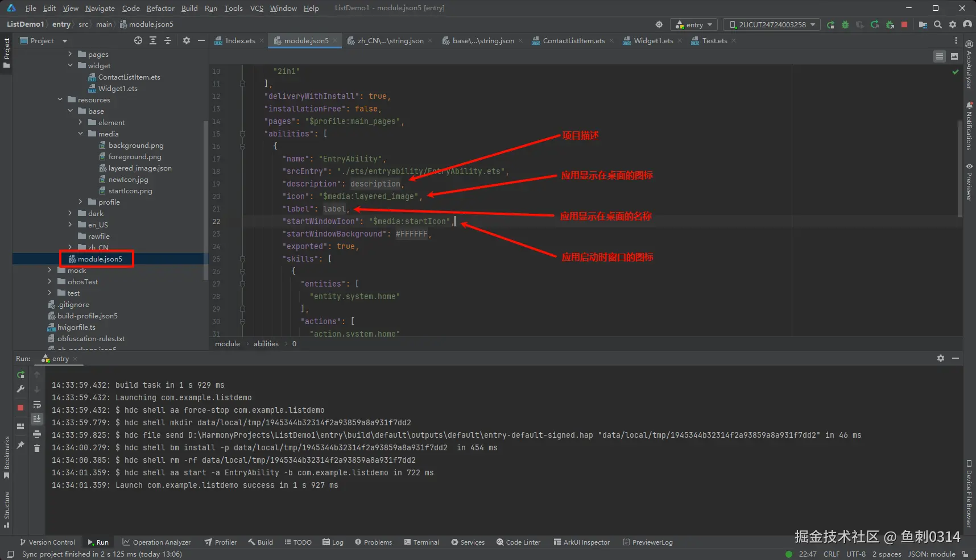The height and width of the screenshot is (560, 976).
Task: Toggle the Previewer side panel
Action: (x=969, y=182)
